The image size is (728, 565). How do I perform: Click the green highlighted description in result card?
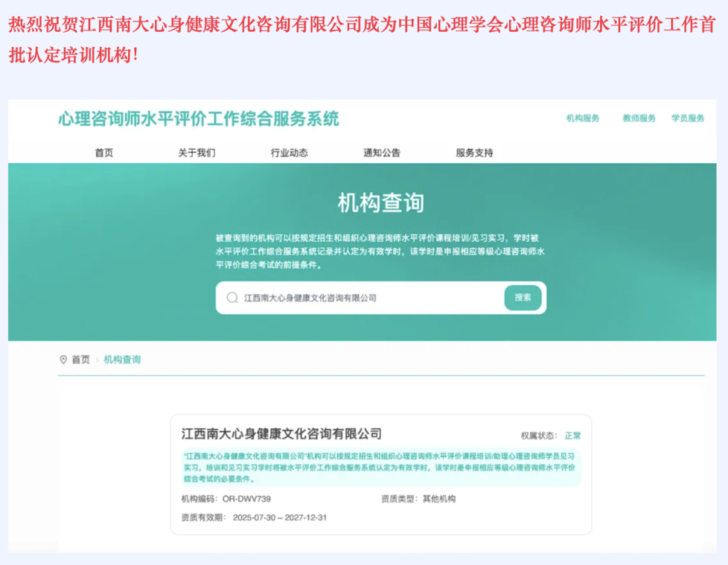click(381, 467)
